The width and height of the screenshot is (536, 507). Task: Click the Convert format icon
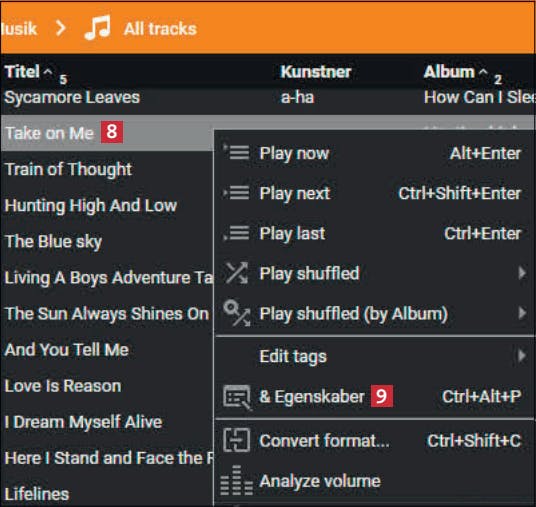[236, 440]
